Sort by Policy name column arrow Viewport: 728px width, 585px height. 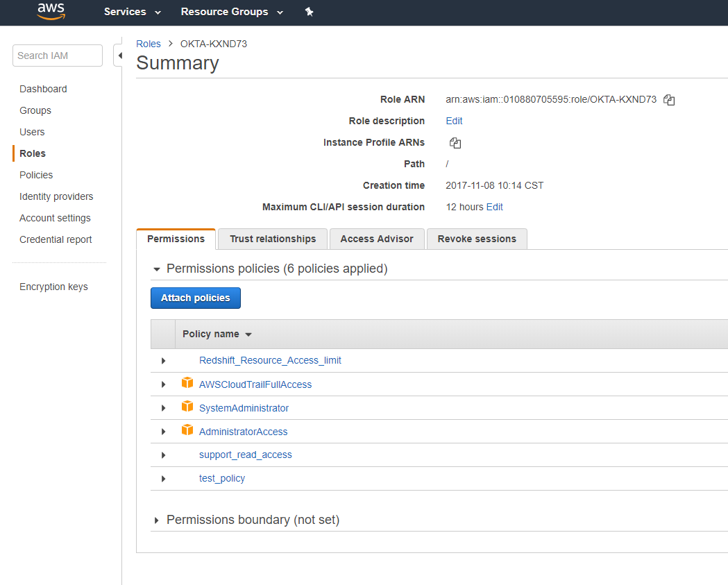[x=248, y=334]
